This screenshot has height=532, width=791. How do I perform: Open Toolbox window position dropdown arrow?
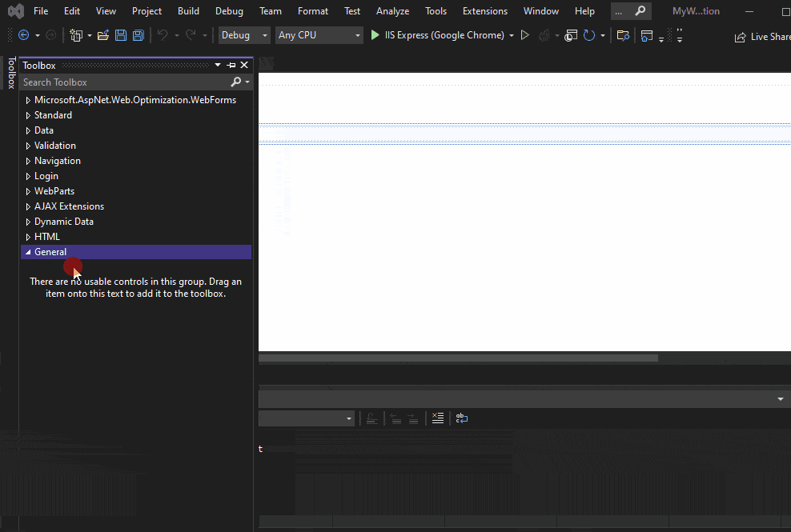point(218,65)
